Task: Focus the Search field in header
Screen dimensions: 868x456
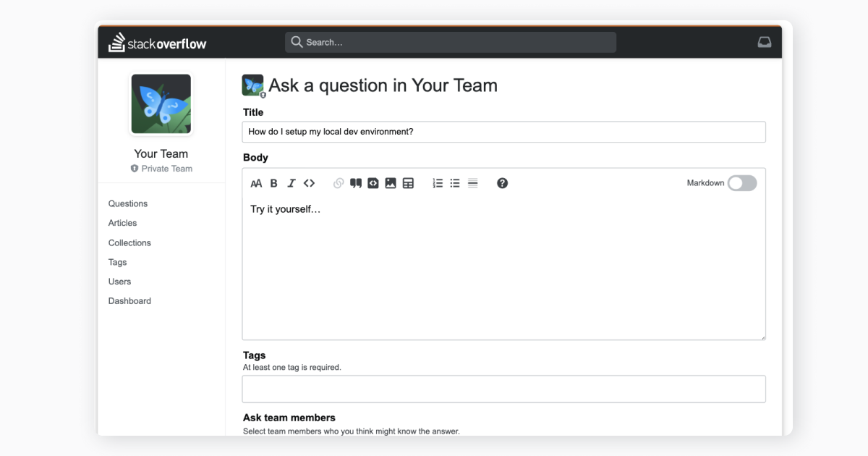Action: tap(451, 42)
